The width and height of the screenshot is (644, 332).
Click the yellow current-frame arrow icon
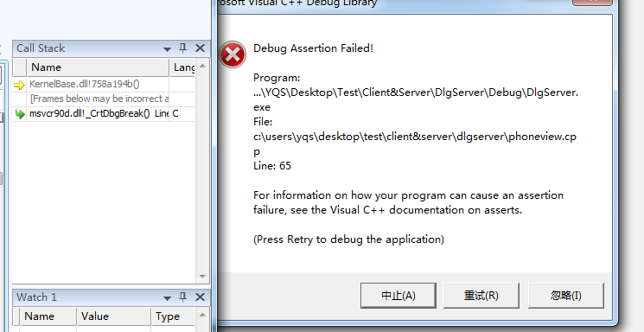[x=19, y=85]
